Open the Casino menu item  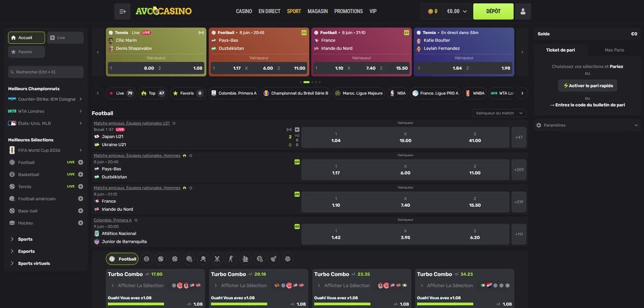pyautogui.click(x=244, y=11)
